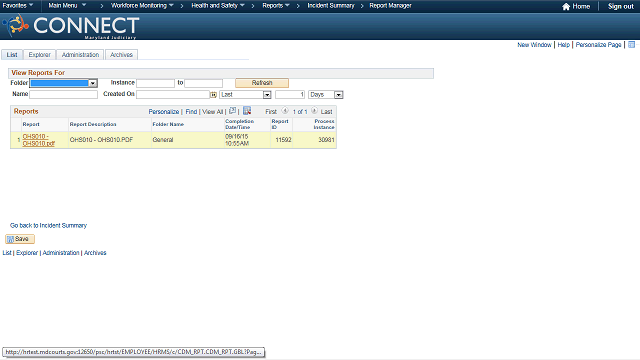Sort by Process Instance column header
The width and height of the screenshot is (640, 360).
324,124
